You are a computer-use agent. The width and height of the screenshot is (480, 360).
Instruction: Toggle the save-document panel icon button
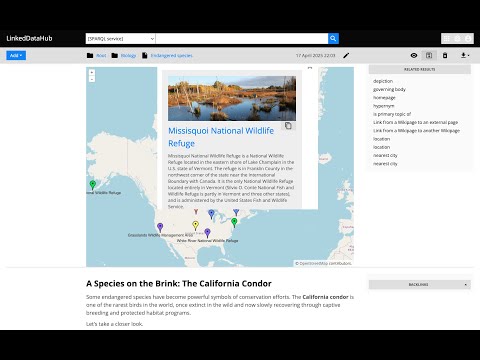(x=429, y=55)
